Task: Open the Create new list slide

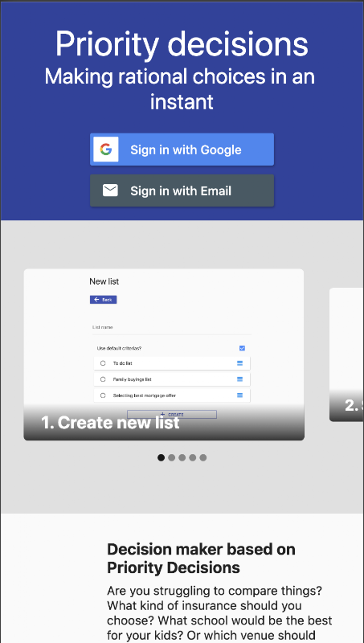Action: (164, 354)
